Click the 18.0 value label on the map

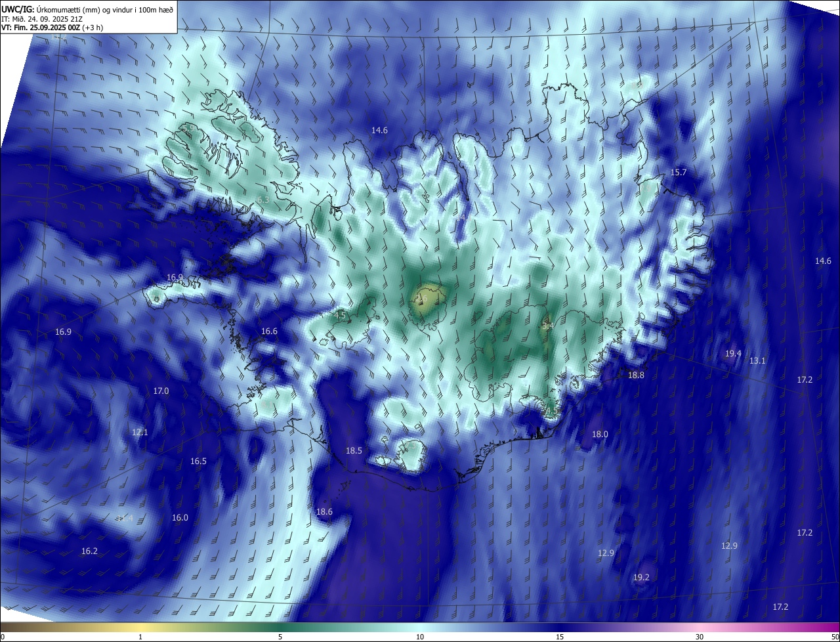(600, 435)
